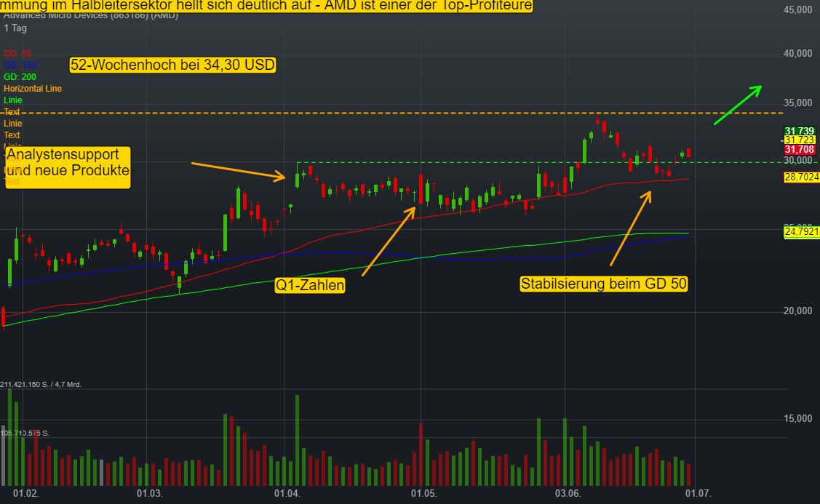The width and height of the screenshot is (820, 504).
Task: Click the 01.05. date label
Action: pyautogui.click(x=423, y=493)
